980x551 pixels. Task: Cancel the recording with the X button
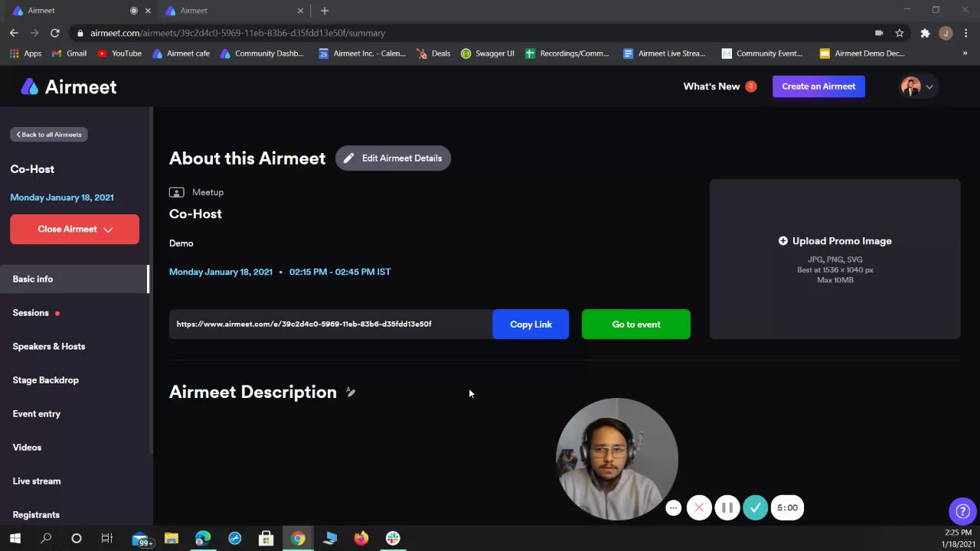click(699, 507)
